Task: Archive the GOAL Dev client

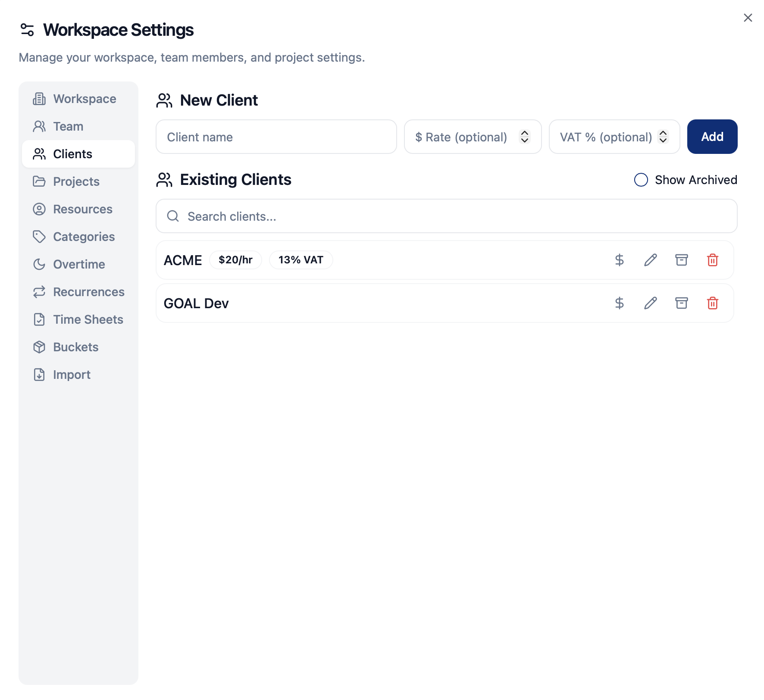Action: [681, 303]
